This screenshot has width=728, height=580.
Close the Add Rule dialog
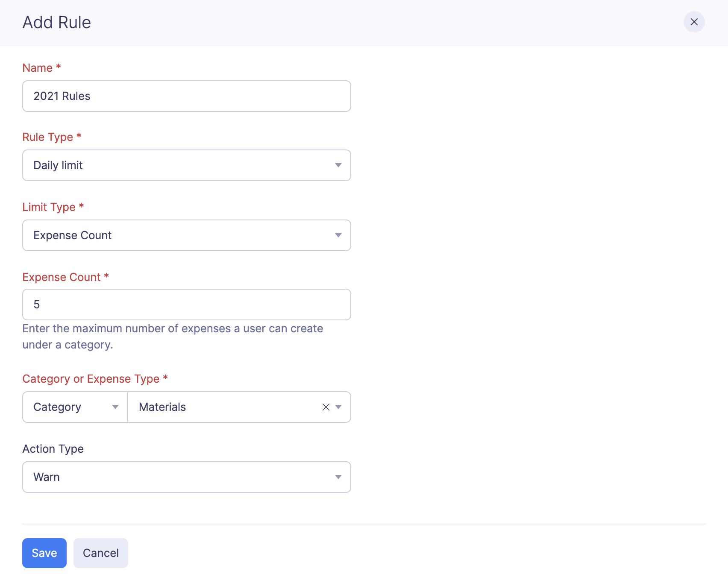(694, 22)
